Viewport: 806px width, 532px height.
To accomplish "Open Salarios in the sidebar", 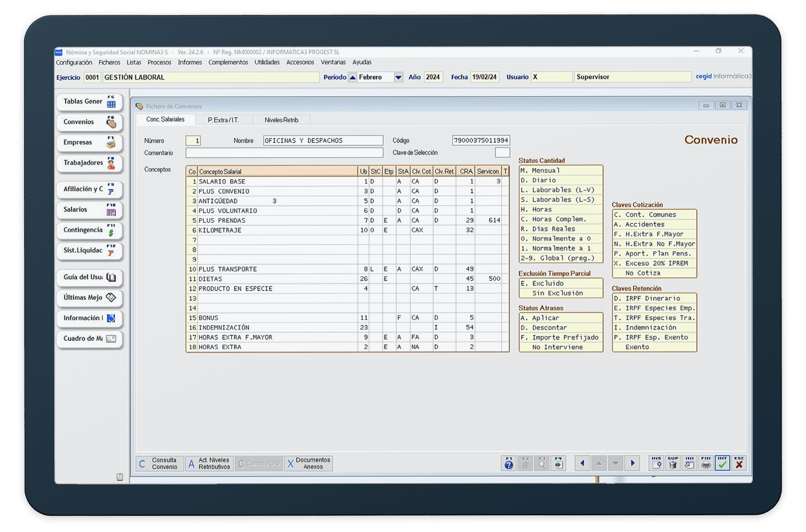I will coord(89,210).
